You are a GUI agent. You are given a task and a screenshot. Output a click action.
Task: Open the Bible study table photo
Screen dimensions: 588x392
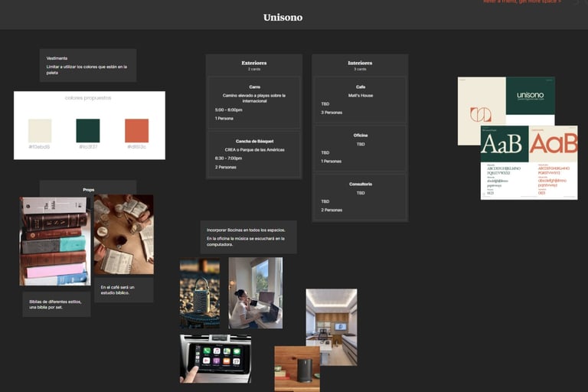[x=124, y=234]
